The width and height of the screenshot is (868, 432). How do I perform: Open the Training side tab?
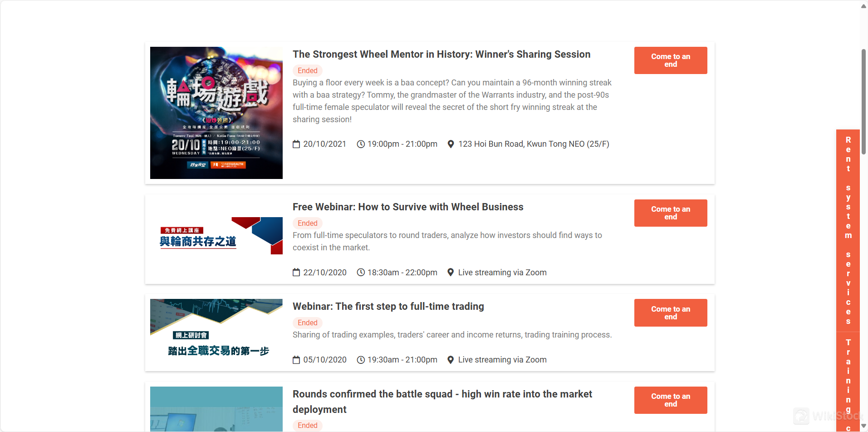pos(848,382)
